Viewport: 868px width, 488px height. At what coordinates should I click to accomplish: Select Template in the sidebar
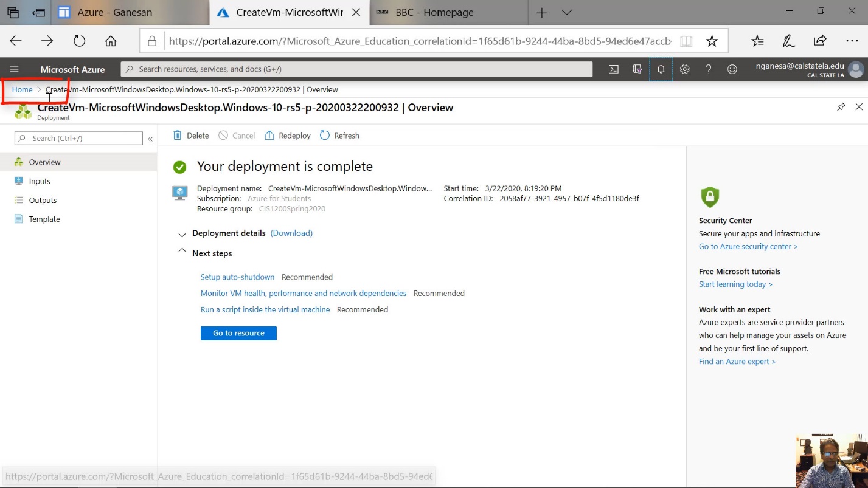point(44,219)
